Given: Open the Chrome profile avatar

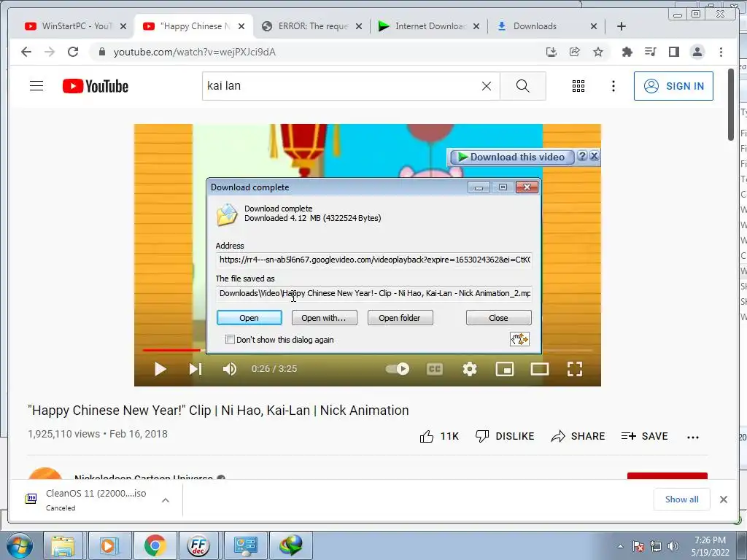Looking at the screenshot, I should pos(697,52).
